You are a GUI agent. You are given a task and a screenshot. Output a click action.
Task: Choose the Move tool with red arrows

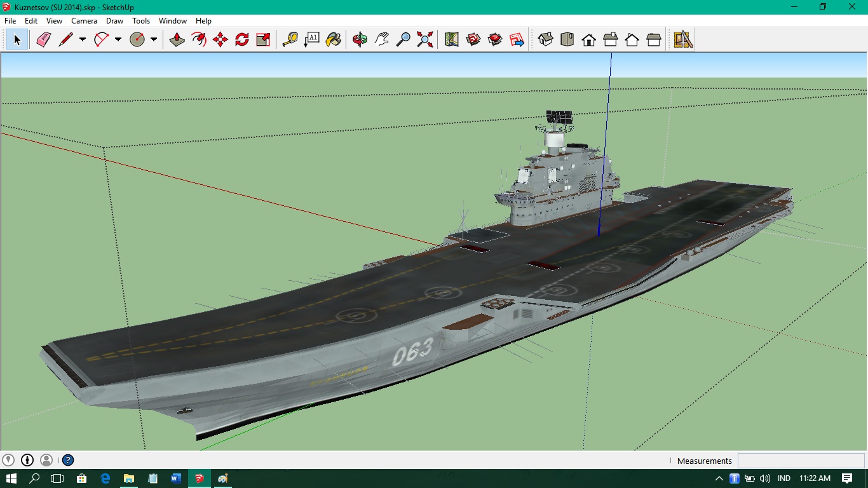(x=220, y=39)
